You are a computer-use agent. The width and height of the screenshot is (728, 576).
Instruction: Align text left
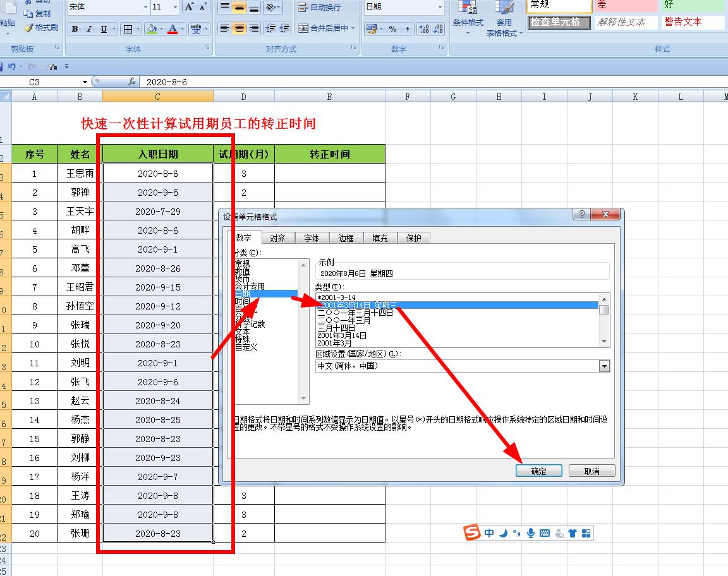(225, 28)
